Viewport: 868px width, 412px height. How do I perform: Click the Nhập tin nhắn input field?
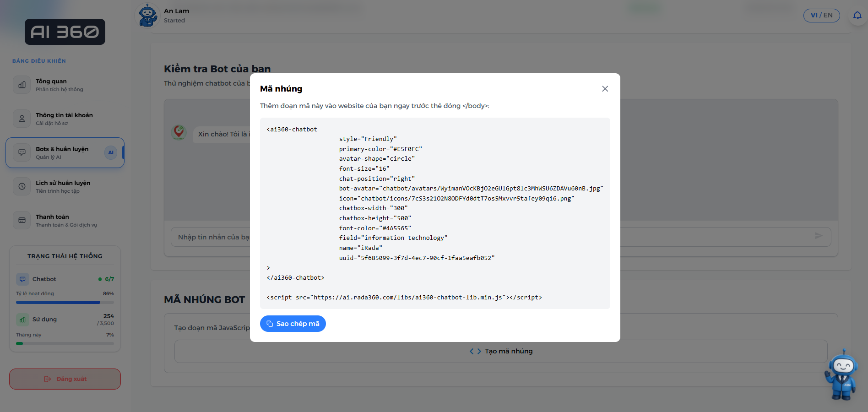(x=211, y=237)
